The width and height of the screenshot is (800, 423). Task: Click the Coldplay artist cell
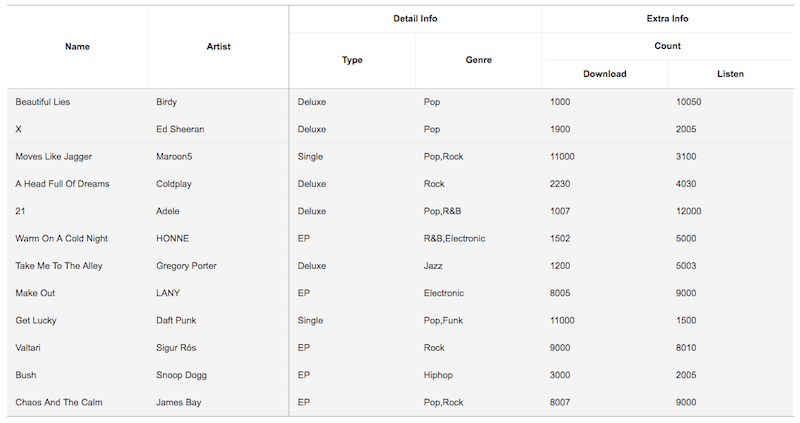pyautogui.click(x=176, y=184)
